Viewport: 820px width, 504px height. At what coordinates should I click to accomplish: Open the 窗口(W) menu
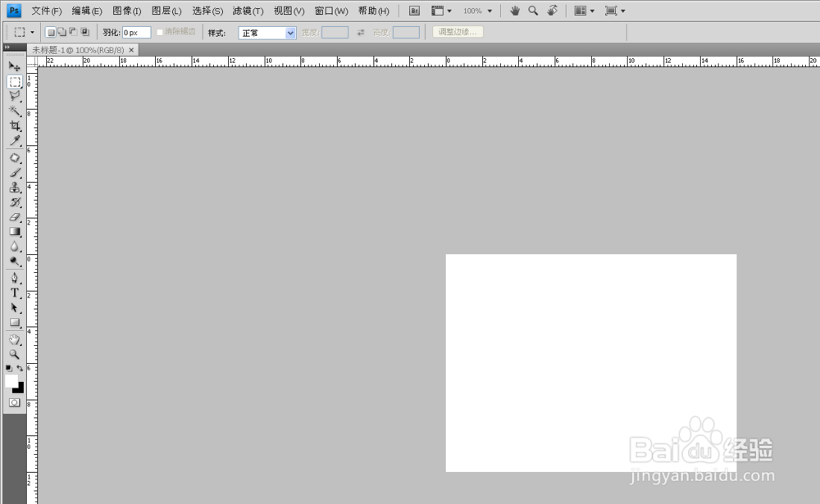(x=331, y=11)
